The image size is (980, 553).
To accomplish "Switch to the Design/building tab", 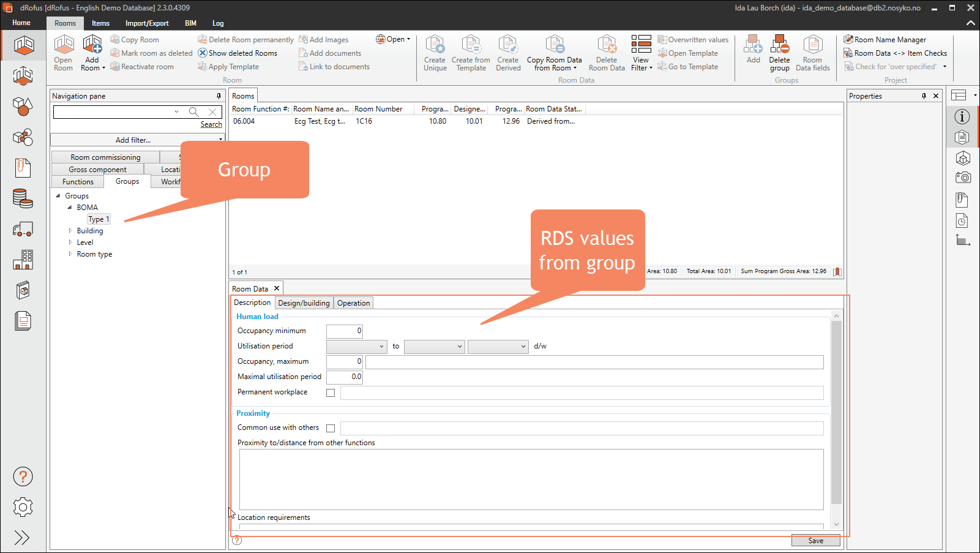I will coord(304,303).
